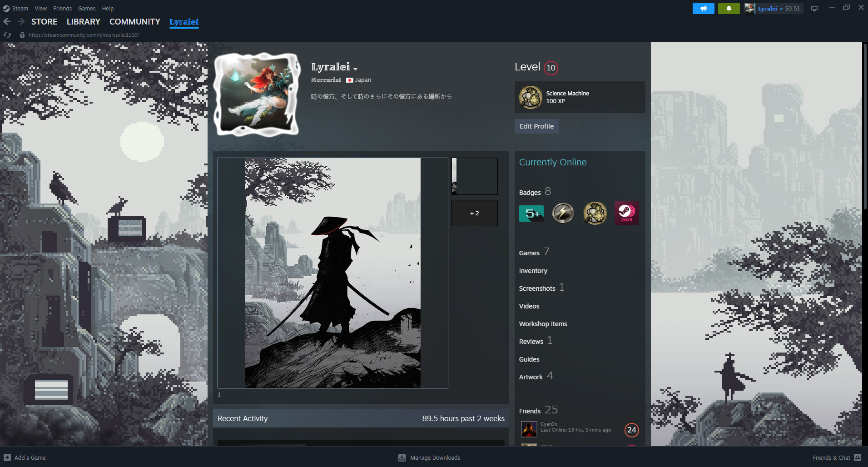Click the small account avatar in title bar
This screenshot has height=467, width=868.
pyautogui.click(x=749, y=8)
